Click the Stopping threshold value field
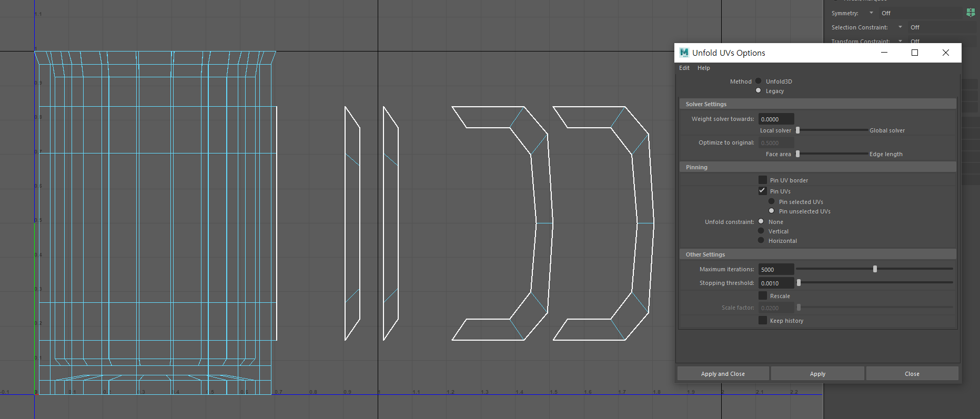The image size is (980, 419). point(776,283)
